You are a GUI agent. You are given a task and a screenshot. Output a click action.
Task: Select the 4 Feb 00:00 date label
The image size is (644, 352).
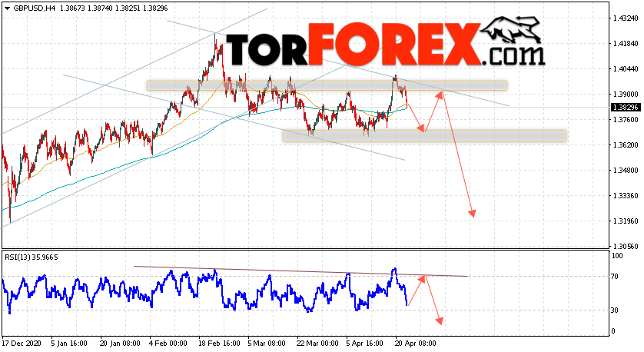tap(168, 344)
